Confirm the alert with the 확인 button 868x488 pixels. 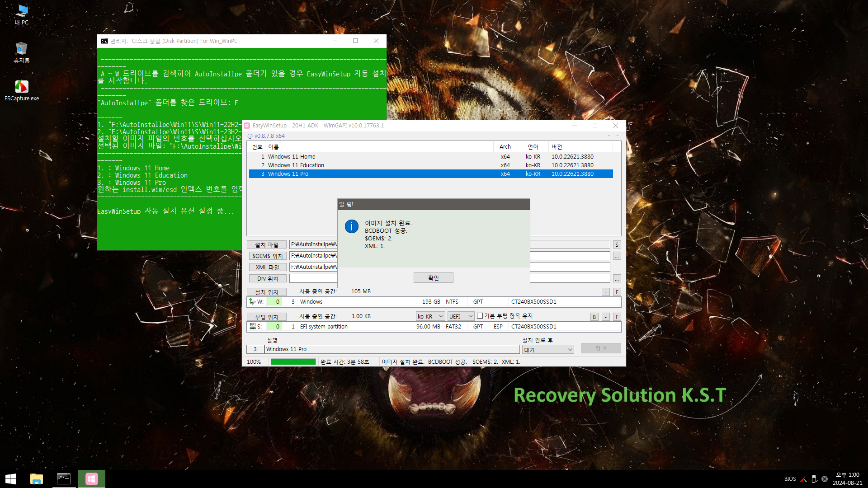pos(433,278)
